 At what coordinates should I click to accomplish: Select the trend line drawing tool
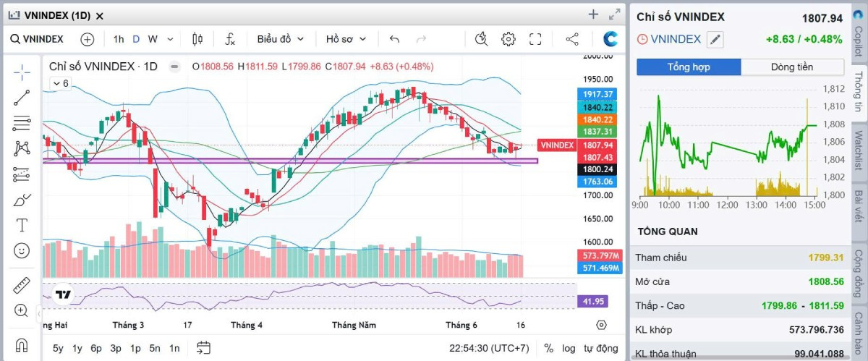[22, 98]
